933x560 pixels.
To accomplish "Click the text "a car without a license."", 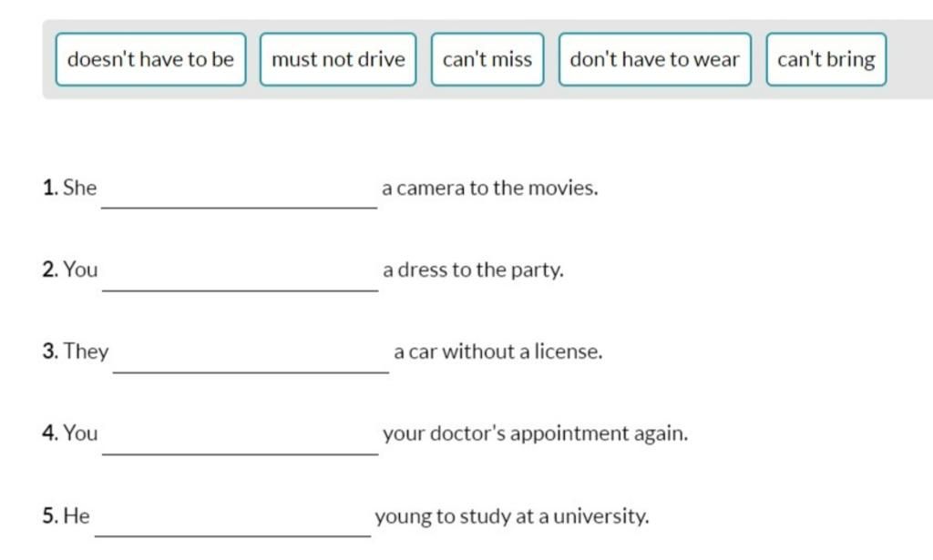I will tap(498, 351).
